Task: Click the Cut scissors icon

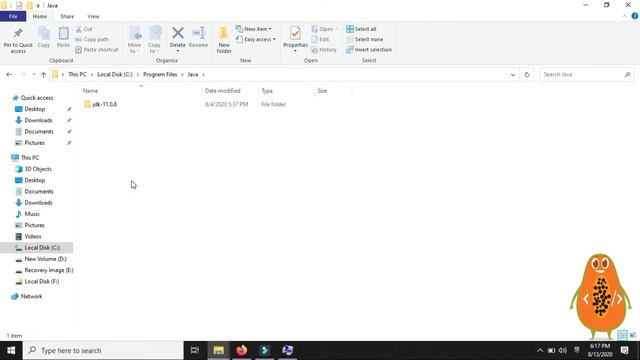Action: [79, 29]
